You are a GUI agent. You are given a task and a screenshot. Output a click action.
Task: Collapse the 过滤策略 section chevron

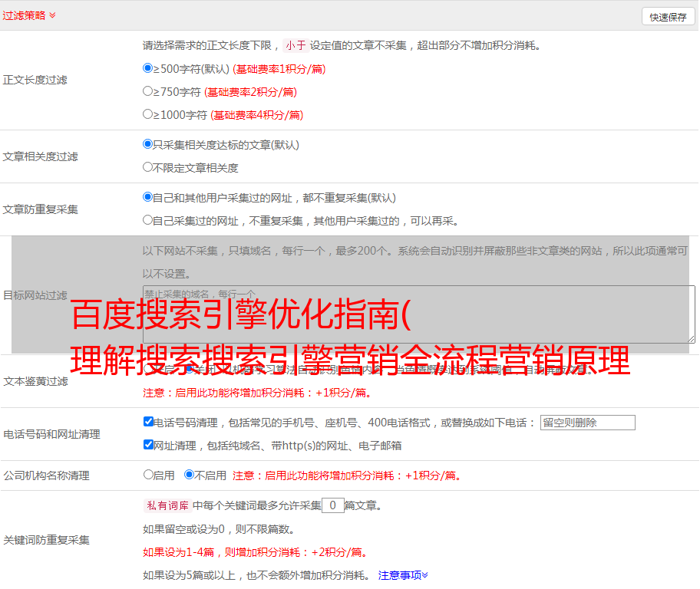coord(52,15)
